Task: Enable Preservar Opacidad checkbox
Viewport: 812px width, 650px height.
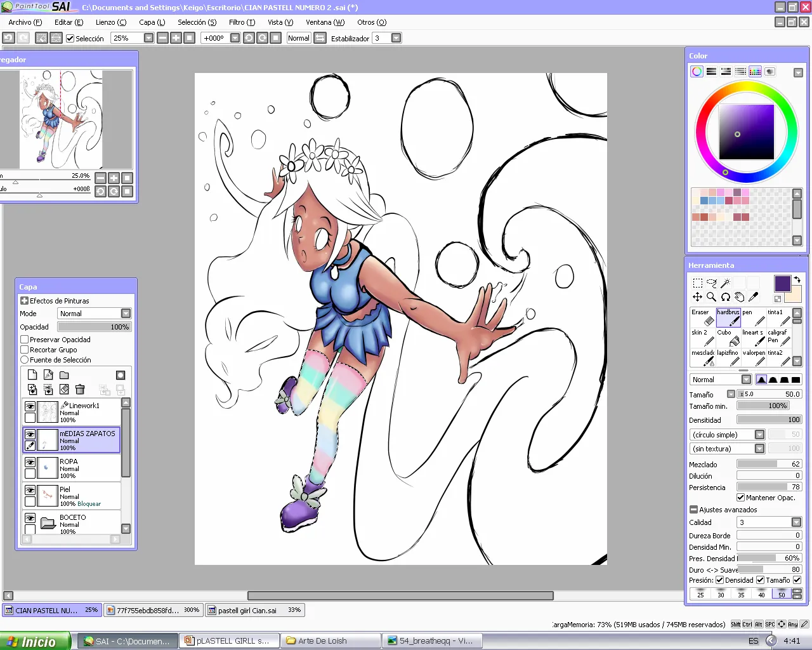Action: tap(25, 340)
